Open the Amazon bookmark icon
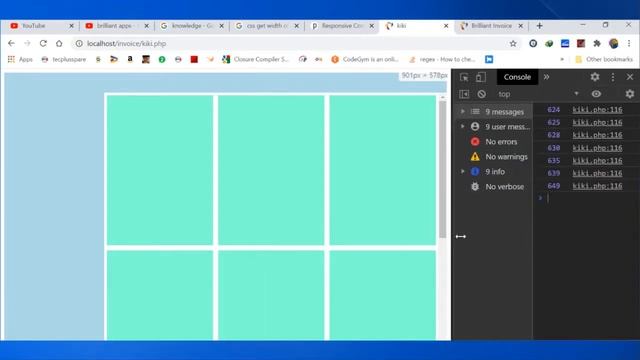Image resolution: width=640 pixels, height=360 pixels. (130, 59)
